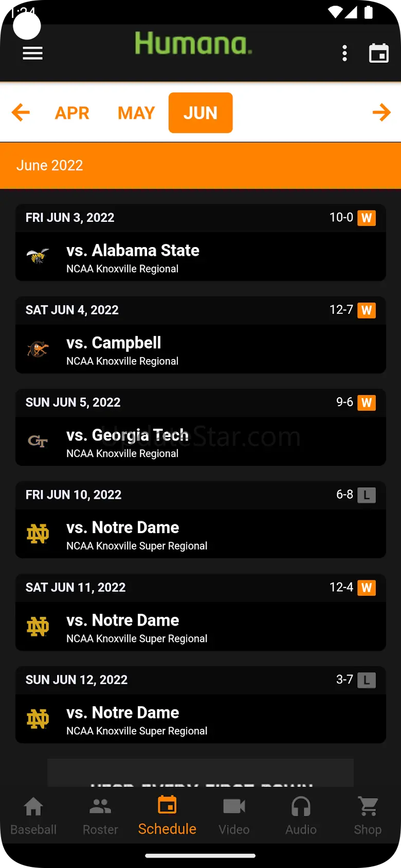The height and width of the screenshot is (868, 401).
Task: Open the Jun 10 Notre Dame game
Action: (x=200, y=534)
